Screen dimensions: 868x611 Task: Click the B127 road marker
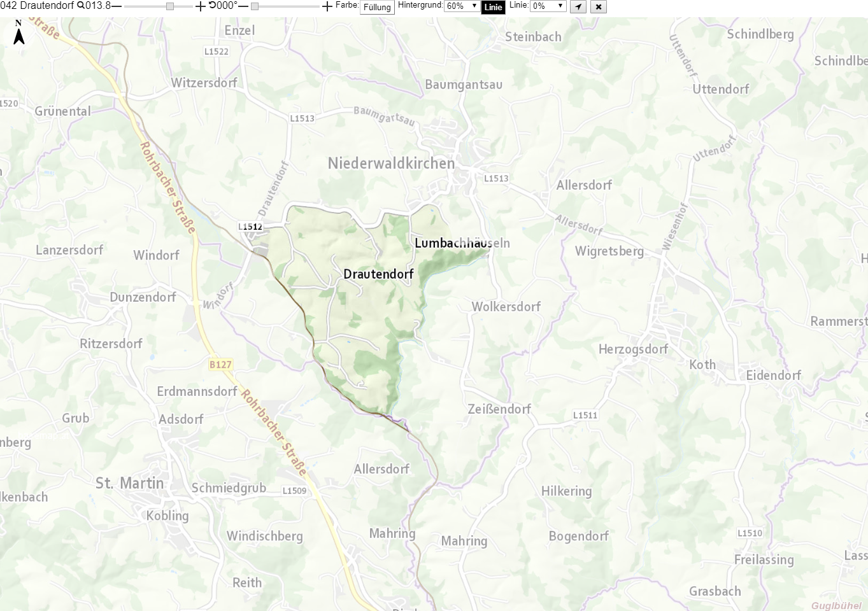point(221,365)
